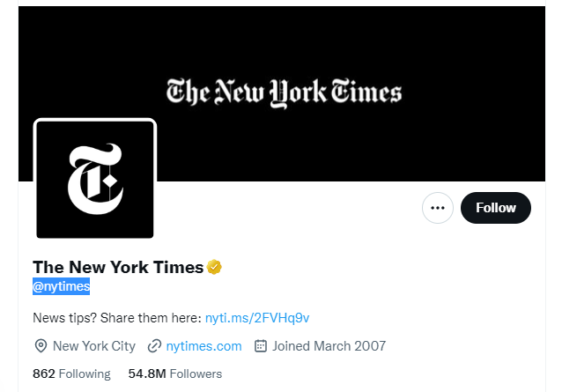
Task: Open the black header banner image
Action: pos(282,94)
